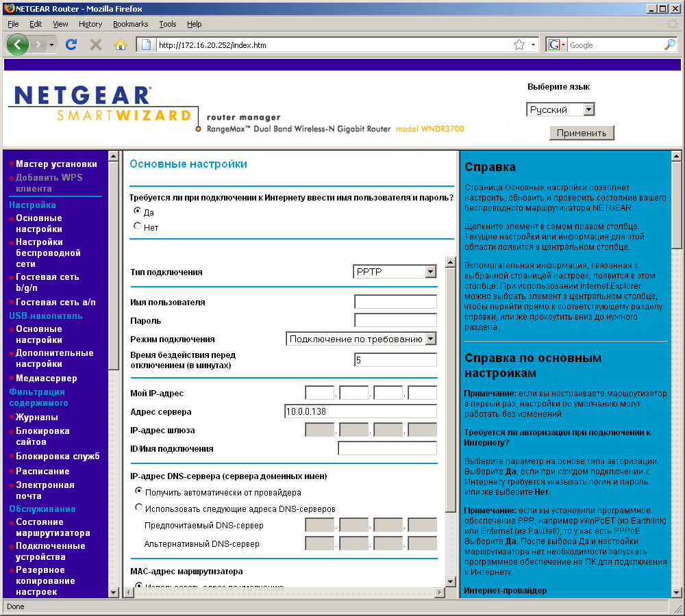
Task: Click the Forward navigation arrow
Action: [x=38, y=44]
